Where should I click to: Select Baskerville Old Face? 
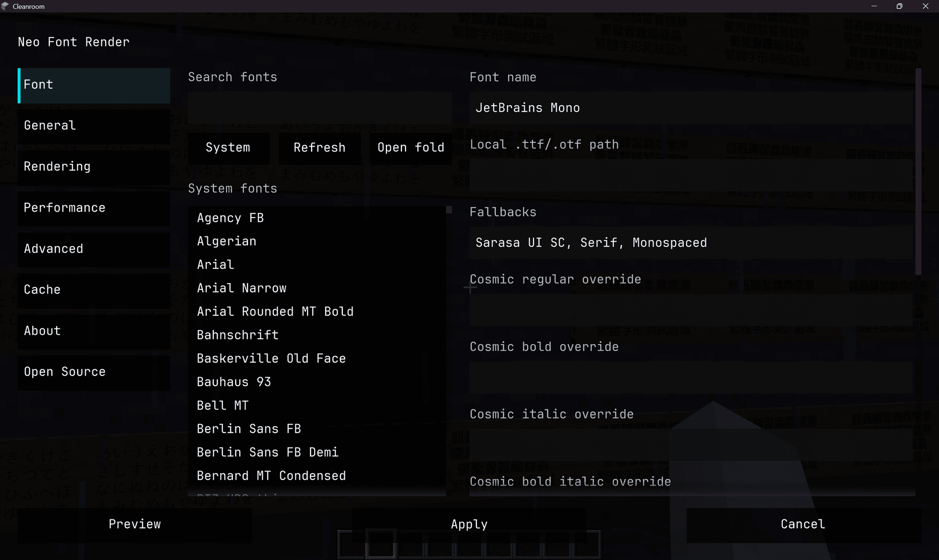pyautogui.click(x=317, y=359)
